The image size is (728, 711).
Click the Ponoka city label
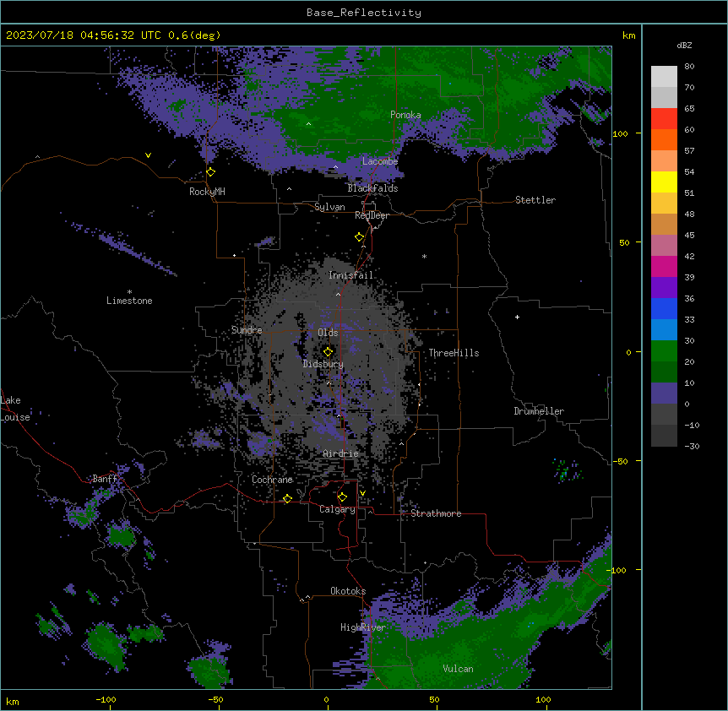(x=405, y=115)
